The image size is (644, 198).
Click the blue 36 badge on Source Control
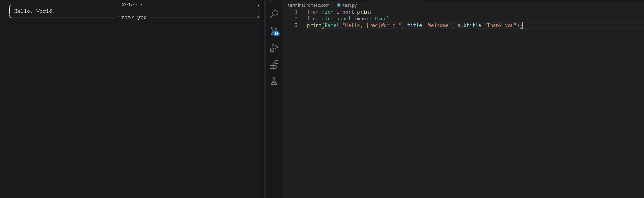(276, 34)
